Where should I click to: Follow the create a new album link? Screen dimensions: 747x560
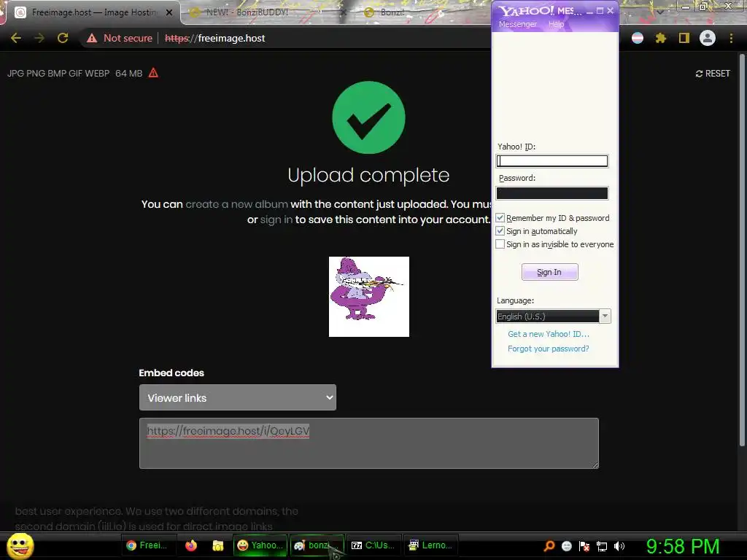pos(237,204)
